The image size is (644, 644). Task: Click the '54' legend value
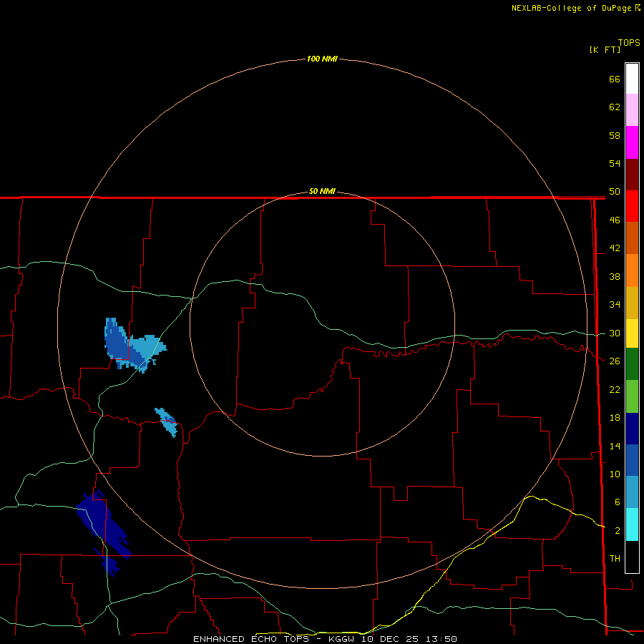pos(615,163)
